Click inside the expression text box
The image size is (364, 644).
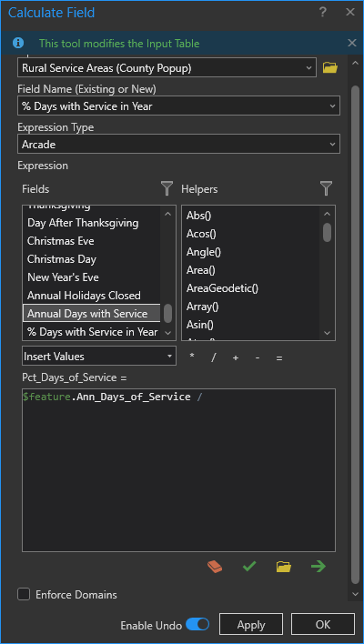178,470
